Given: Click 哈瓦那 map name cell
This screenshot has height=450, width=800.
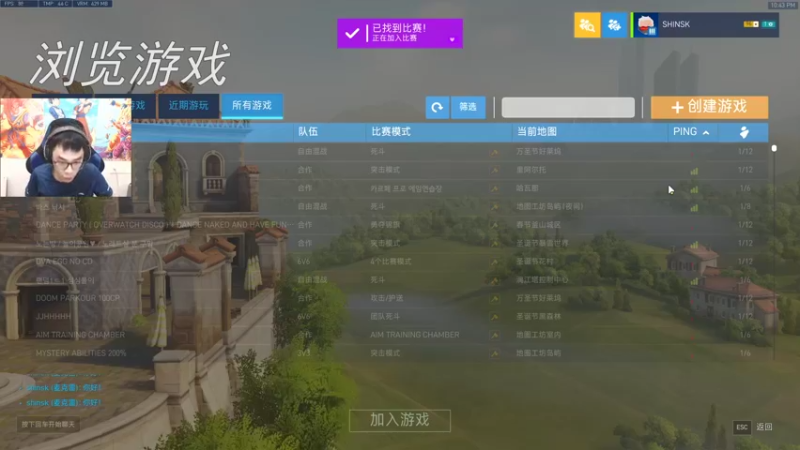Looking at the screenshot, I should (x=527, y=188).
